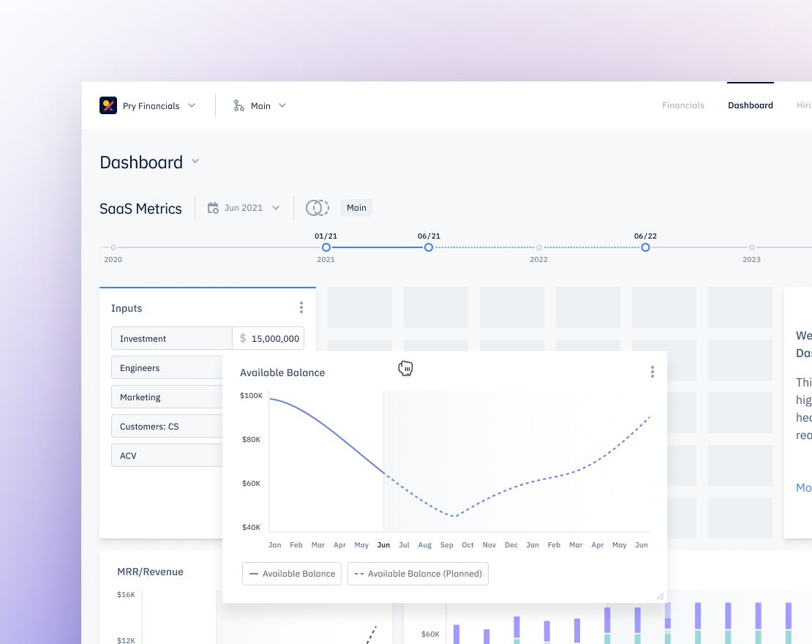Switch to the Financials tab

click(683, 105)
